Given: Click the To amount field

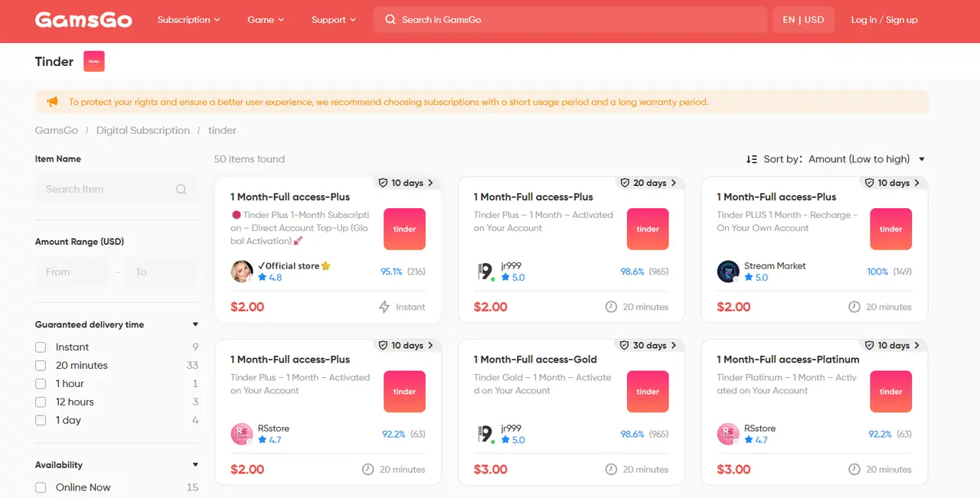Looking at the screenshot, I should [162, 272].
